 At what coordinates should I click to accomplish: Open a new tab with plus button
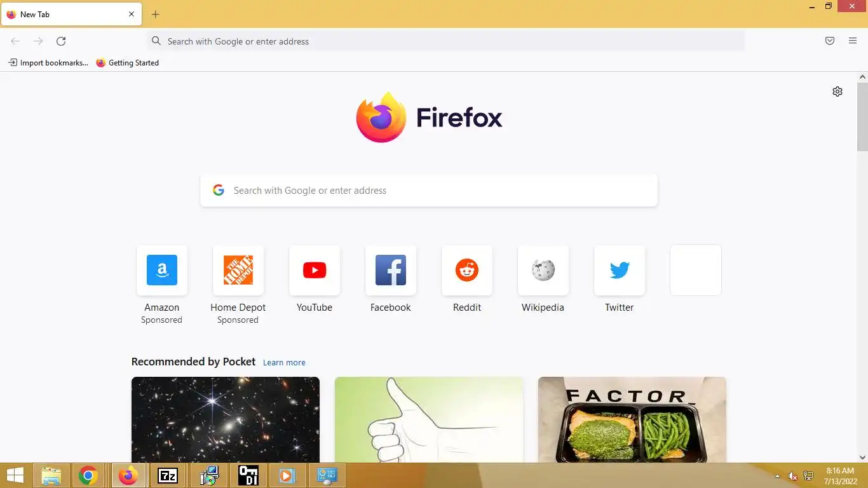[156, 14]
